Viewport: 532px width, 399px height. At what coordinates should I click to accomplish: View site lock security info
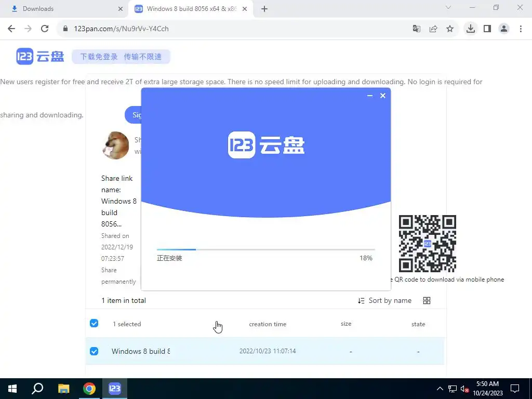(65, 29)
